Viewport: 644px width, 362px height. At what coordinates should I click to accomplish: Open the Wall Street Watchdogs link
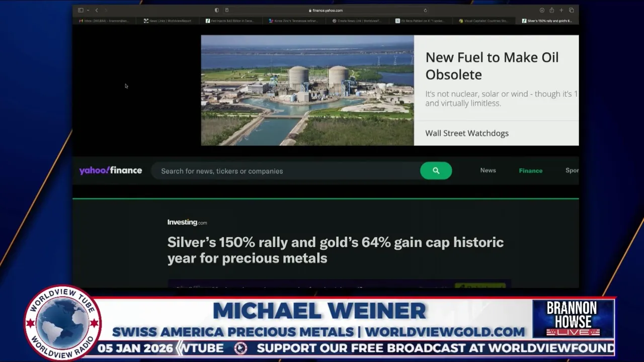(x=467, y=133)
